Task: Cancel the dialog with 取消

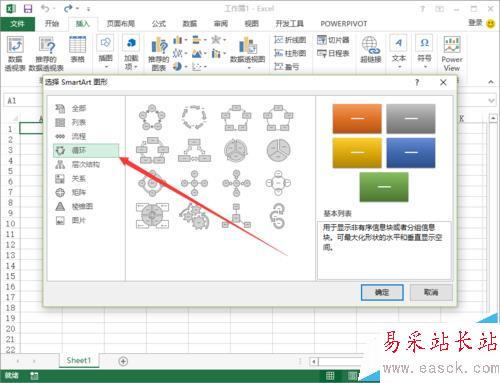Action: [x=431, y=292]
